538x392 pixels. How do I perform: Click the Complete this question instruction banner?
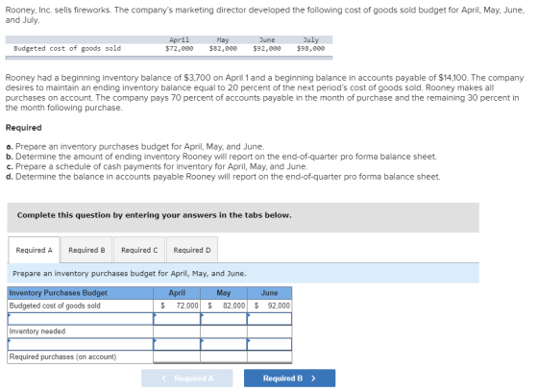[x=243, y=217]
